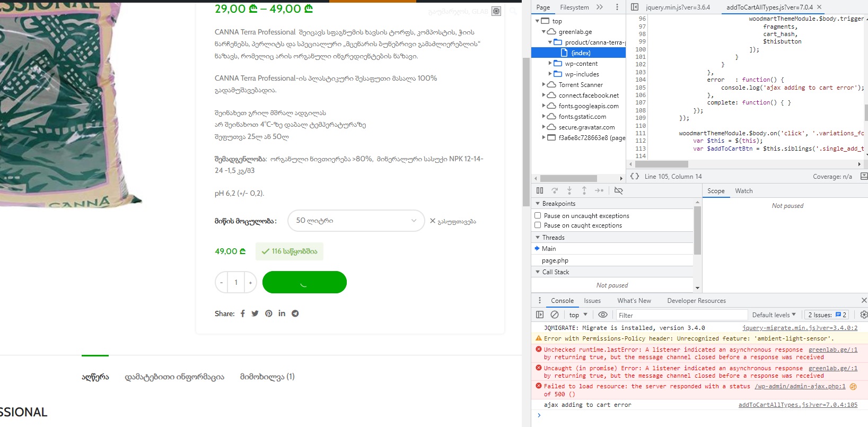Image resolution: width=868 pixels, height=427 pixels.
Task: Open the Developer Resources drawer tab
Action: pyautogui.click(x=696, y=301)
